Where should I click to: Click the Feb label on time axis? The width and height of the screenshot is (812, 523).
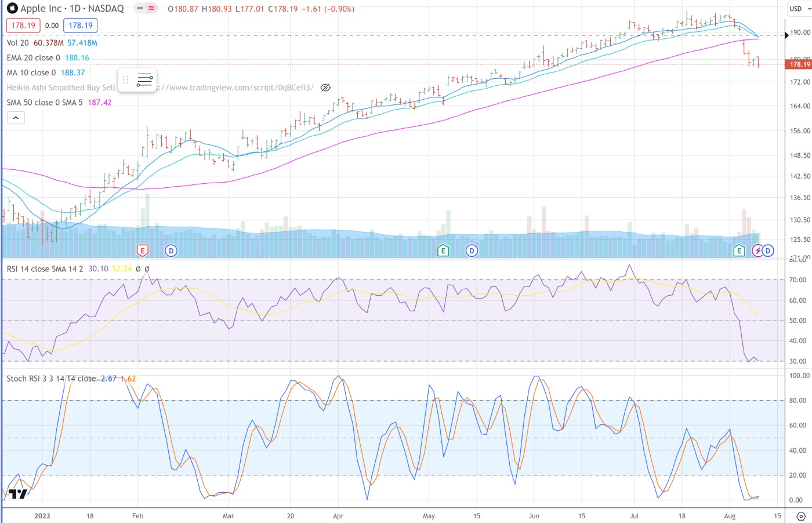click(137, 516)
